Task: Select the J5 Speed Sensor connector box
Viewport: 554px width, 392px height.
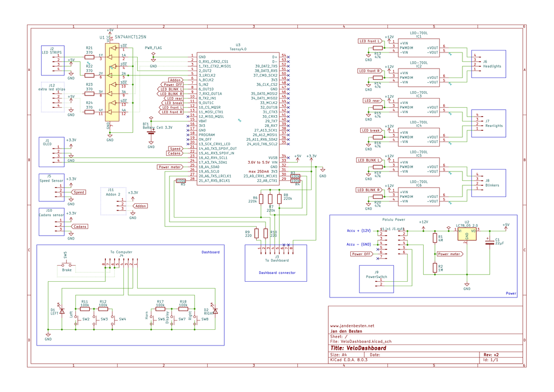Action: pyautogui.click(x=51, y=187)
